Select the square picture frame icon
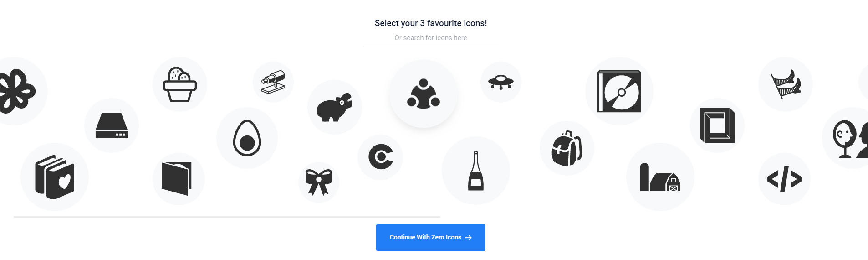The width and height of the screenshot is (868, 260). (x=717, y=125)
